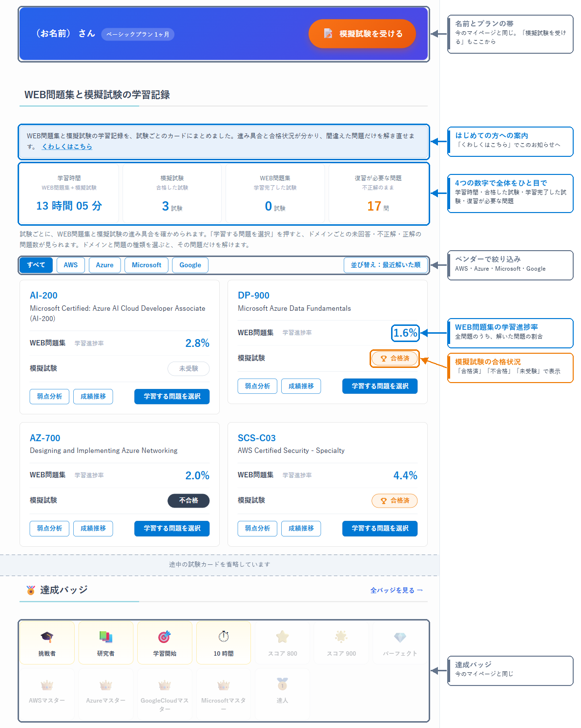This screenshot has width=581, height=728.
Task: Open the SCS-C03 exam title
Action: [x=257, y=438]
